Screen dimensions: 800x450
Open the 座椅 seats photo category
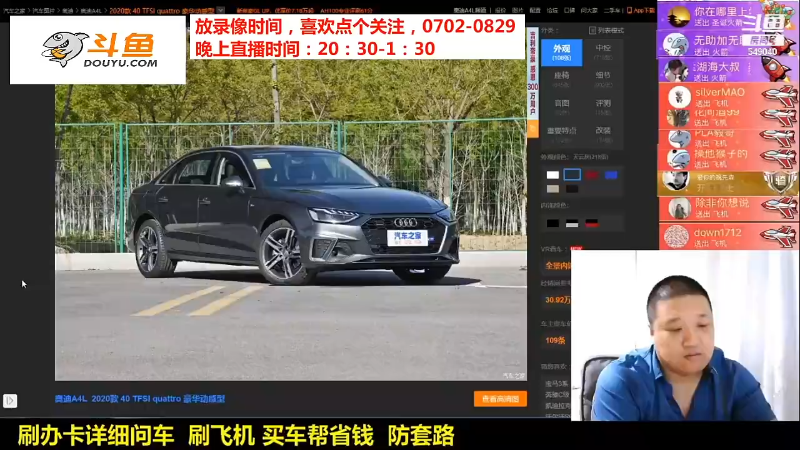tap(561, 79)
